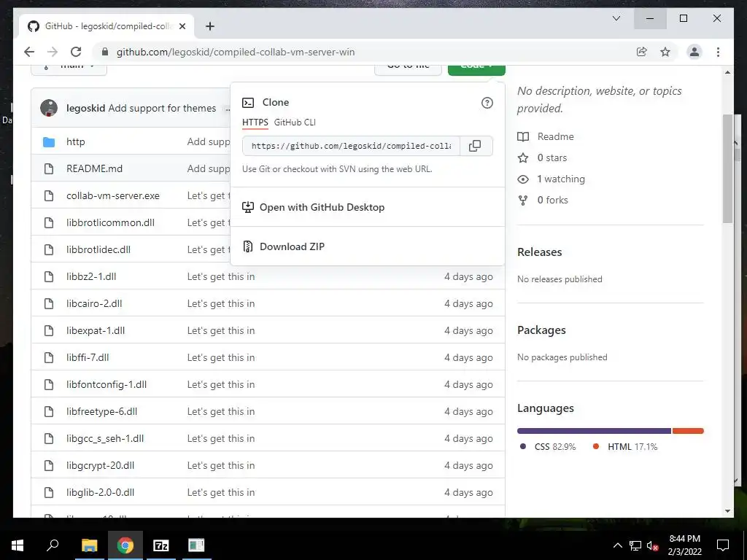Open the http folder
Image resolution: width=747 pixels, height=560 pixels.
pyautogui.click(x=76, y=142)
